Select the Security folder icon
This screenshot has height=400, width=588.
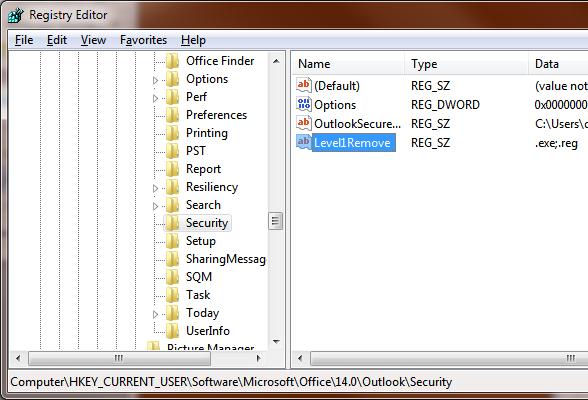[173, 223]
